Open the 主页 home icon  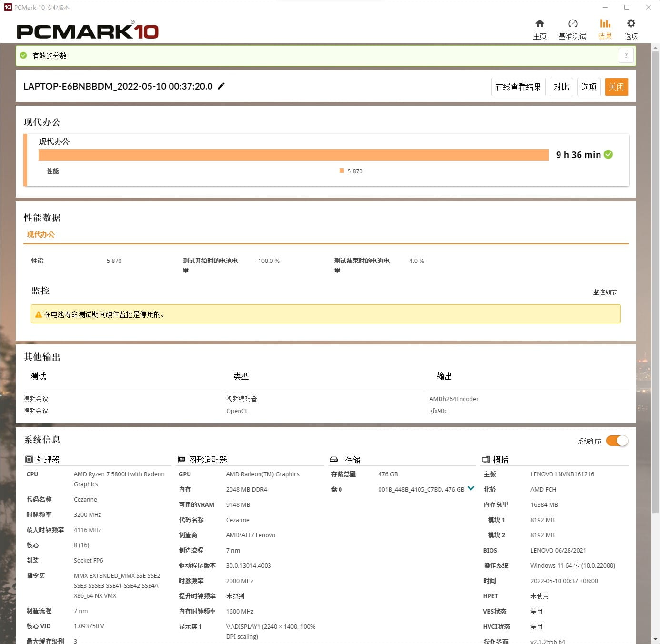[540, 24]
